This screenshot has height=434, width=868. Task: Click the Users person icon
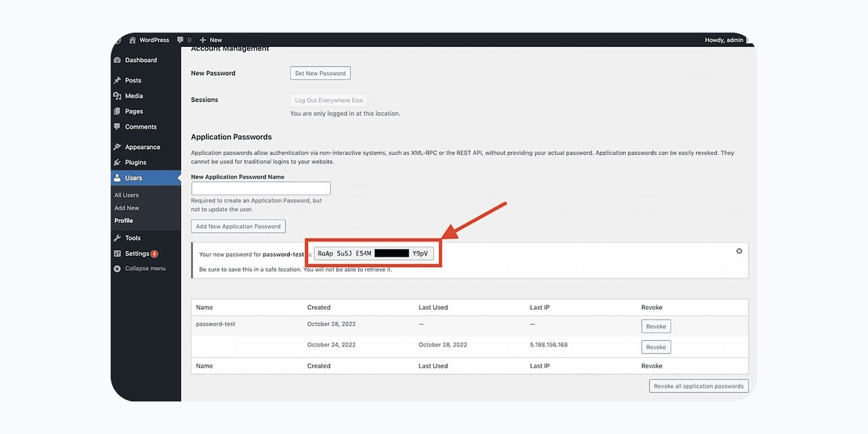117,178
